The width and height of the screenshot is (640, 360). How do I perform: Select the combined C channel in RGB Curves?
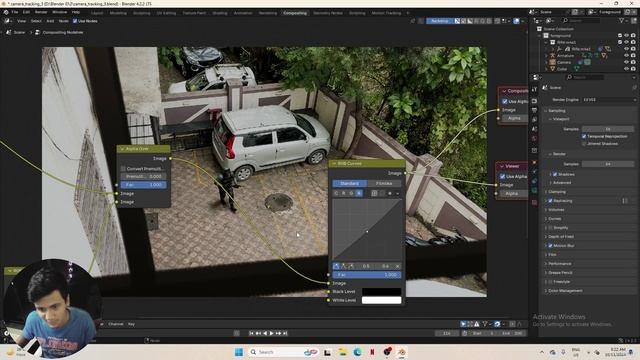(x=336, y=193)
